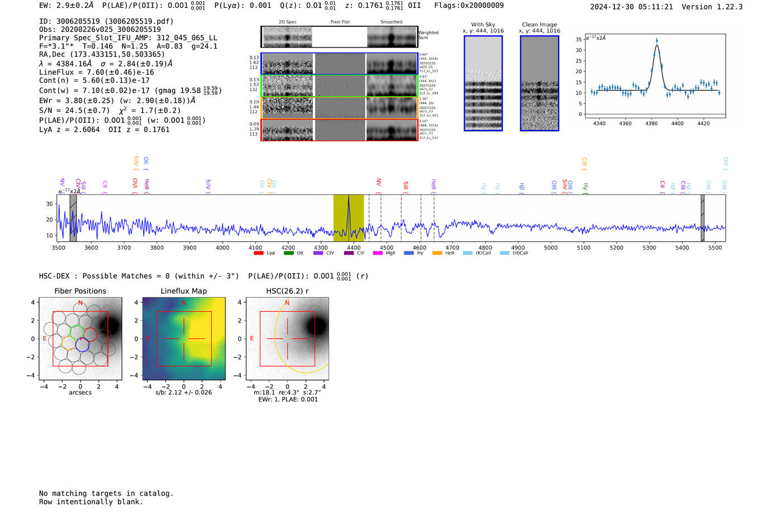Viewport: 782px width, 532px height.
Task: Click the 'EWr: 1. PLAE: 0.001' caption
Action: point(288,399)
